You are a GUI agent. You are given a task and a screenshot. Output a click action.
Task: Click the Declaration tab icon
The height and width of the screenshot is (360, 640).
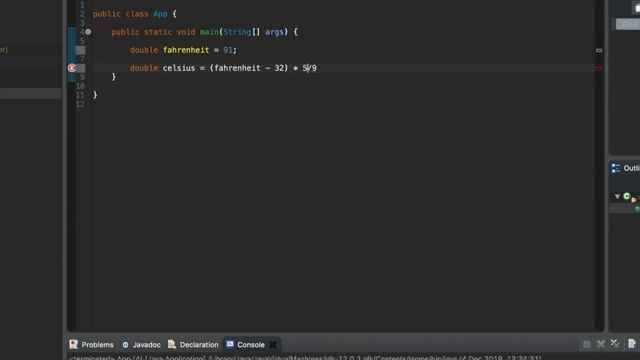pos(172,344)
